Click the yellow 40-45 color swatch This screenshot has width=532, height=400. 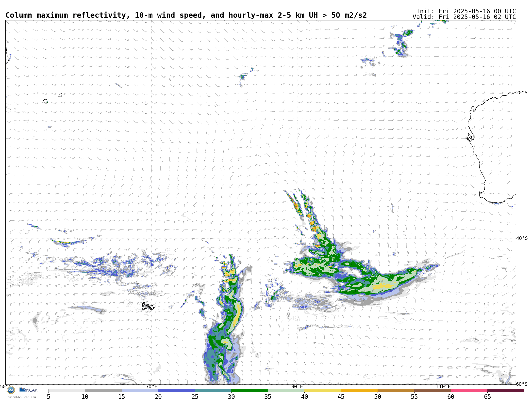click(323, 391)
